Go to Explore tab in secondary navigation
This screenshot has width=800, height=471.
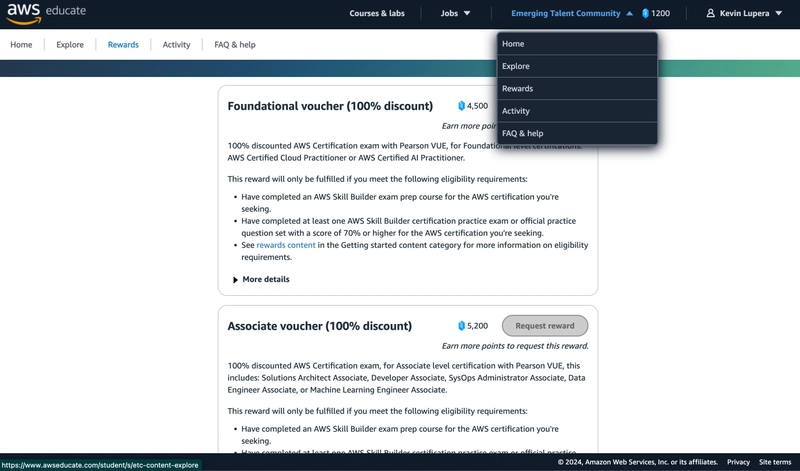[x=70, y=45]
